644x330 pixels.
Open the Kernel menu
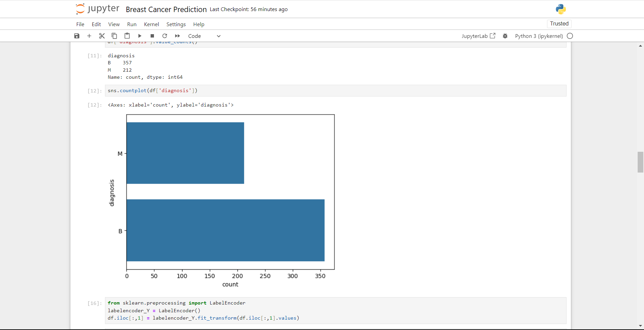click(x=151, y=24)
